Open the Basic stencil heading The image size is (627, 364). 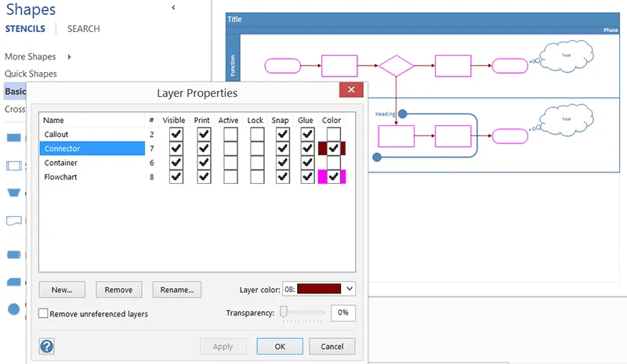click(15, 91)
